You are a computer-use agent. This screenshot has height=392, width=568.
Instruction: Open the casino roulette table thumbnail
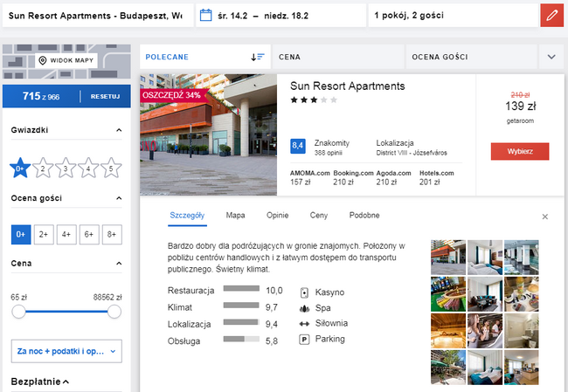pos(448,294)
